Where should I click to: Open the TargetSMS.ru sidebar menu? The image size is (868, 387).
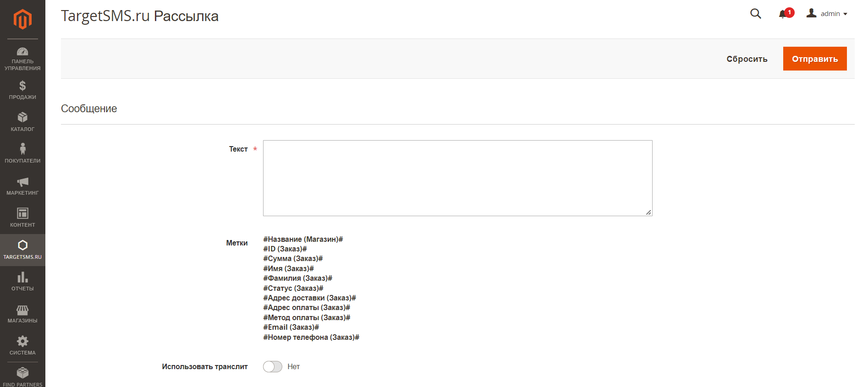click(22, 250)
